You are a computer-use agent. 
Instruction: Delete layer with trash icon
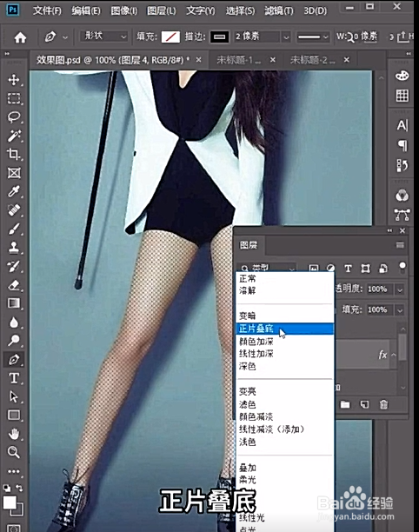click(x=383, y=404)
